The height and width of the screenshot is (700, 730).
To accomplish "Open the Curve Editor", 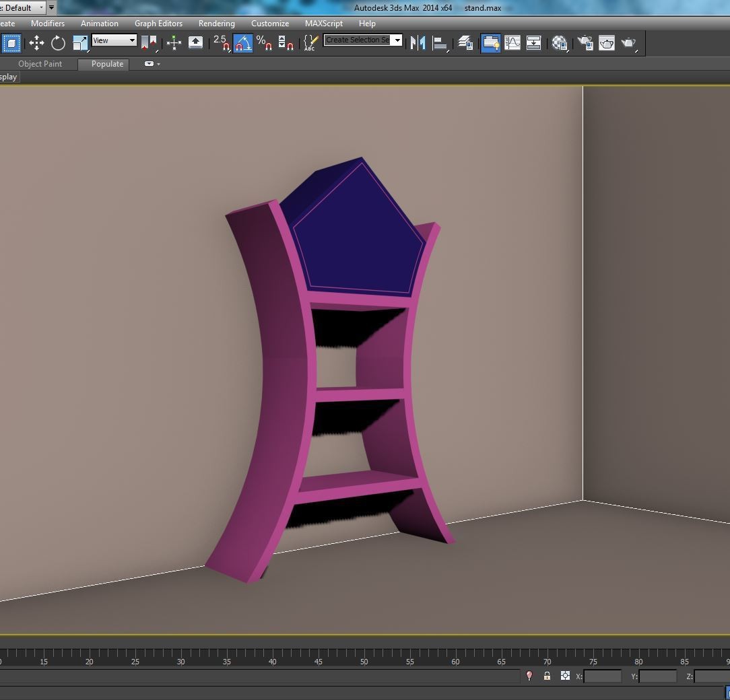I will (512, 42).
